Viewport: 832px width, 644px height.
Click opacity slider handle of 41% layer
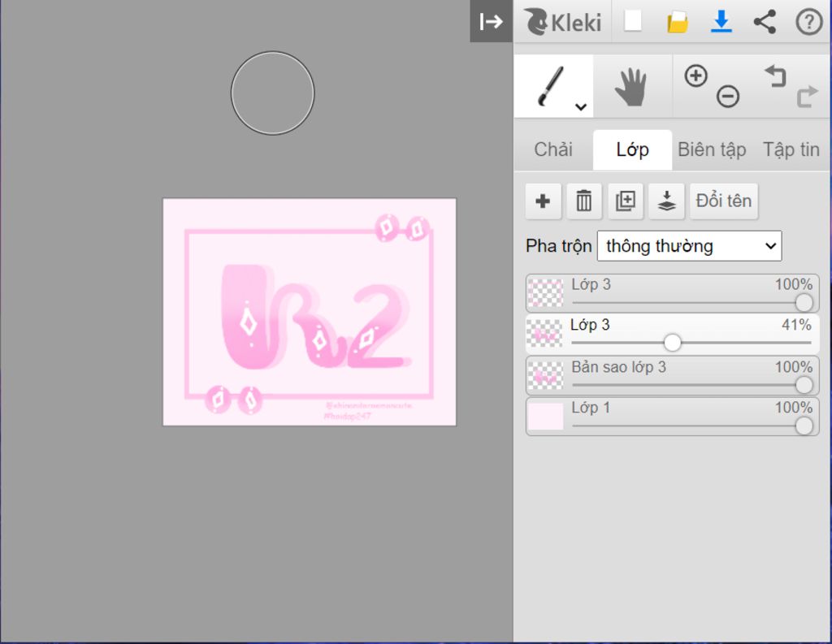coord(672,343)
